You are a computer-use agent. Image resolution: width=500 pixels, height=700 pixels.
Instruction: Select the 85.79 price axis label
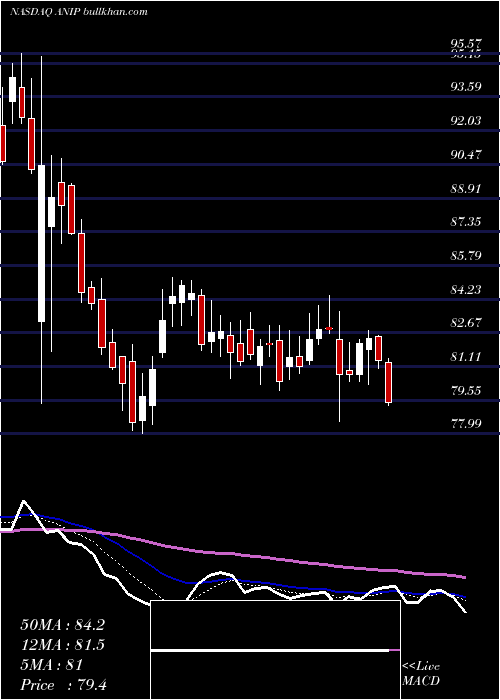(x=466, y=256)
